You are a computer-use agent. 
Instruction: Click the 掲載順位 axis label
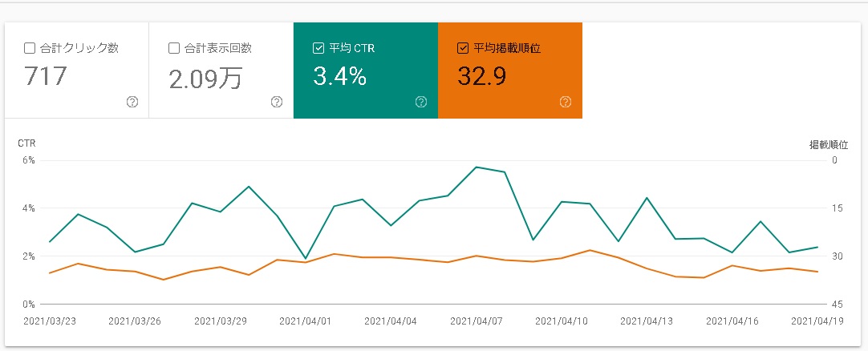pyautogui.click(x=829, y=145)
